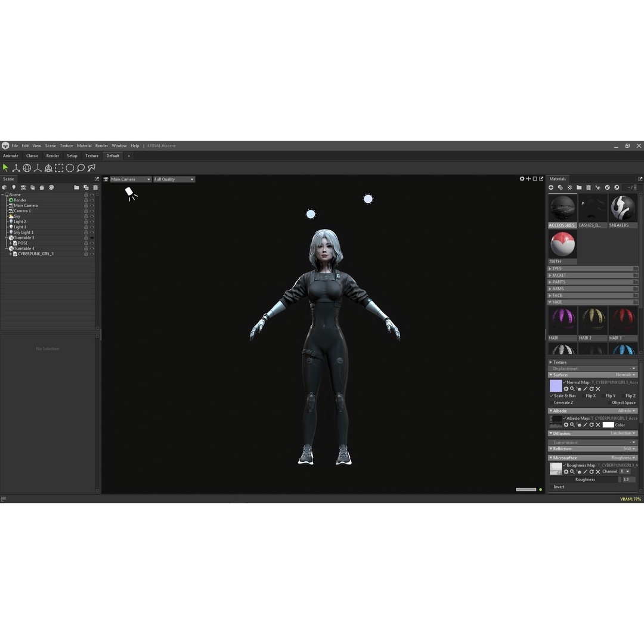Click the albedo Color white swatch

click(608, 425)
